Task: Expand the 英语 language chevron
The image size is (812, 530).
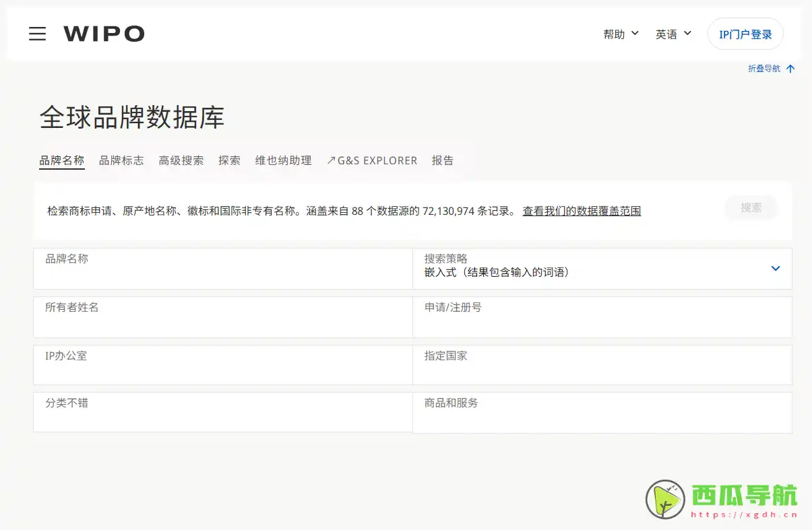Action: click(689, 34)
